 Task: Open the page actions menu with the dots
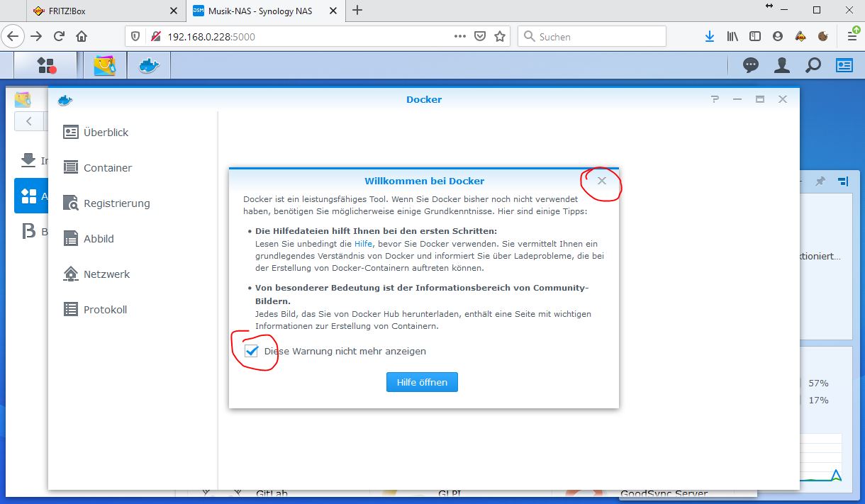click(x=459, y=36)
